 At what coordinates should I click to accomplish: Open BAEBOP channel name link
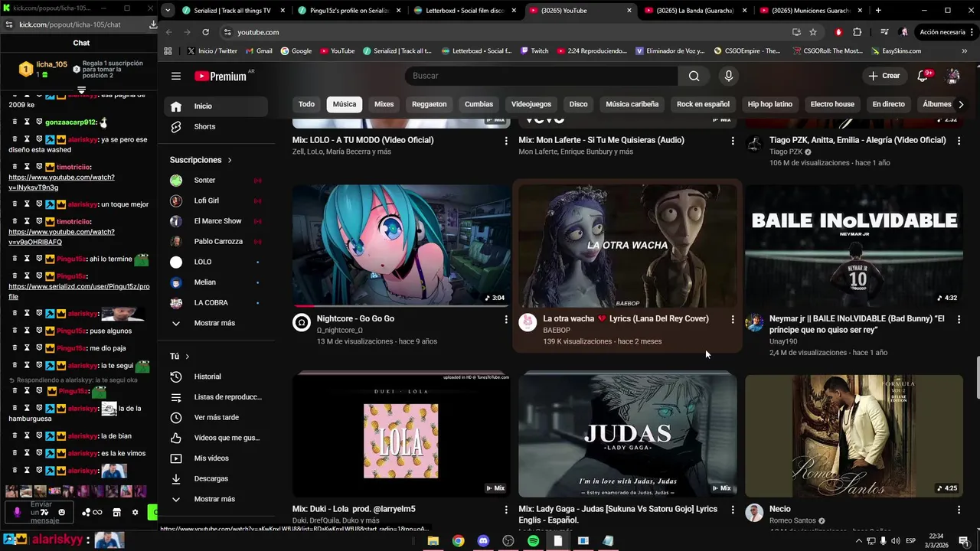(x=557, y=330)
